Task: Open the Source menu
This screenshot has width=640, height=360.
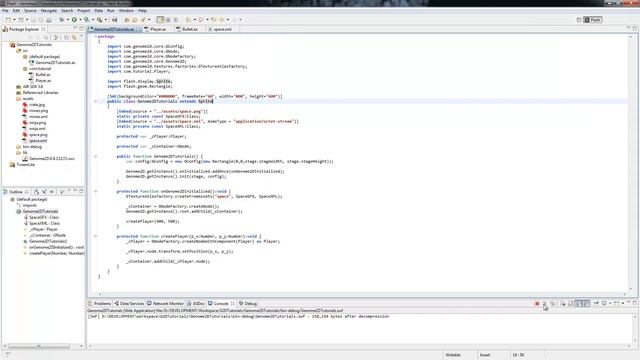Action: 30,11
